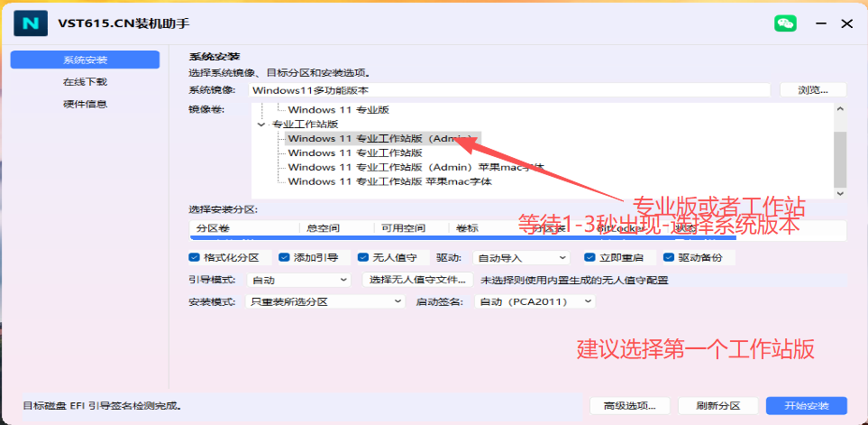
Task: Toggle the 立即重启 checkbox
Action: tap(590, 257)
